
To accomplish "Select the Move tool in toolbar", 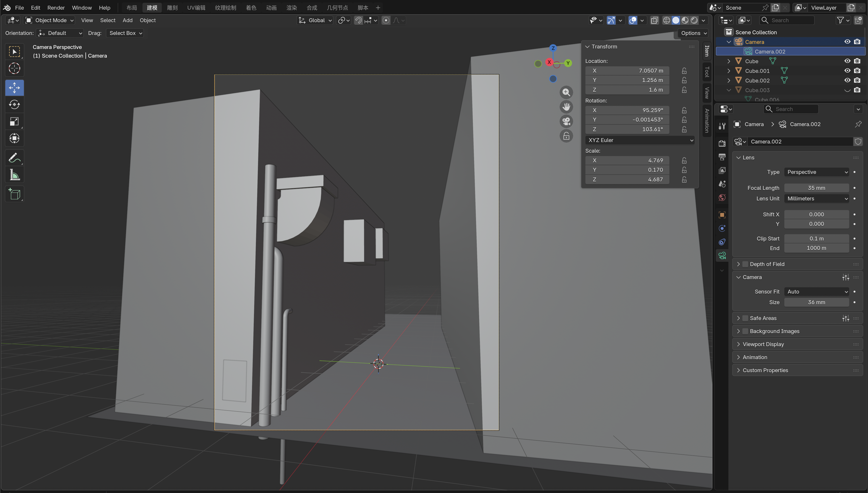I will click(x=14, y=88).
